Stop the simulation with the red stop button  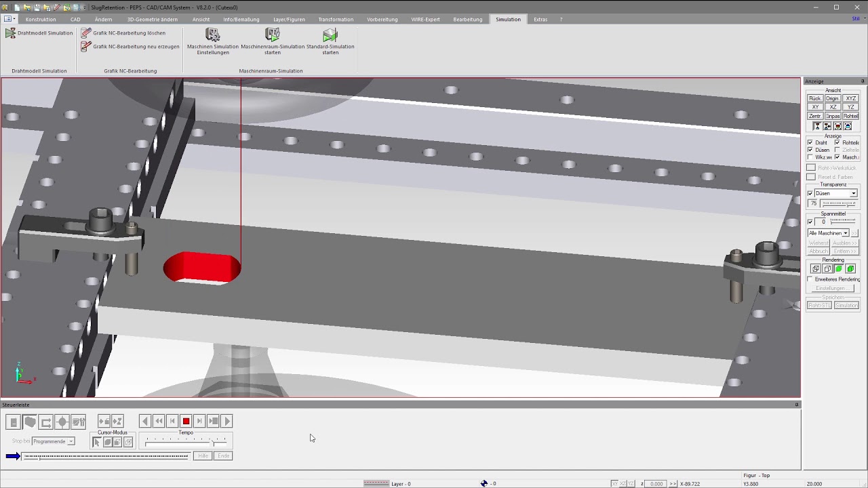point(186,422)
